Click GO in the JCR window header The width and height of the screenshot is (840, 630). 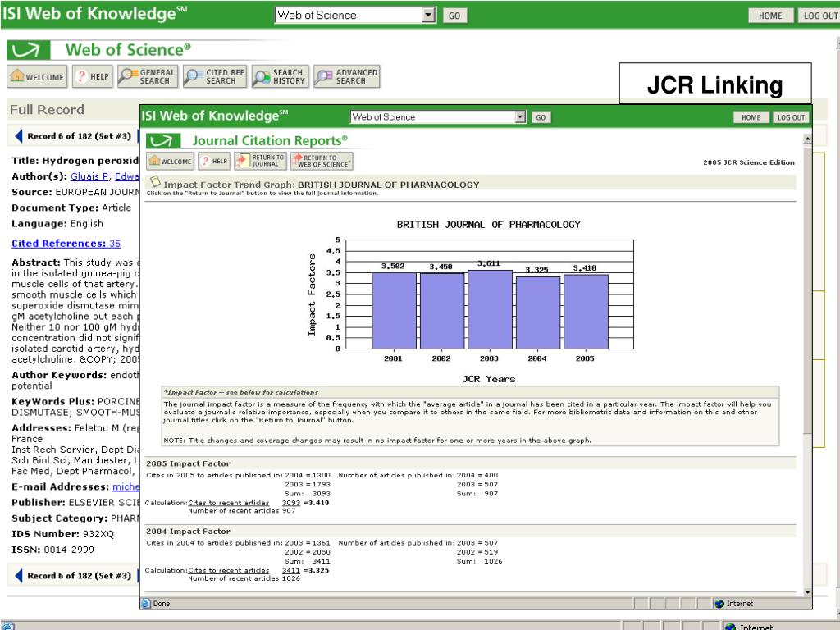coord(541,117)
